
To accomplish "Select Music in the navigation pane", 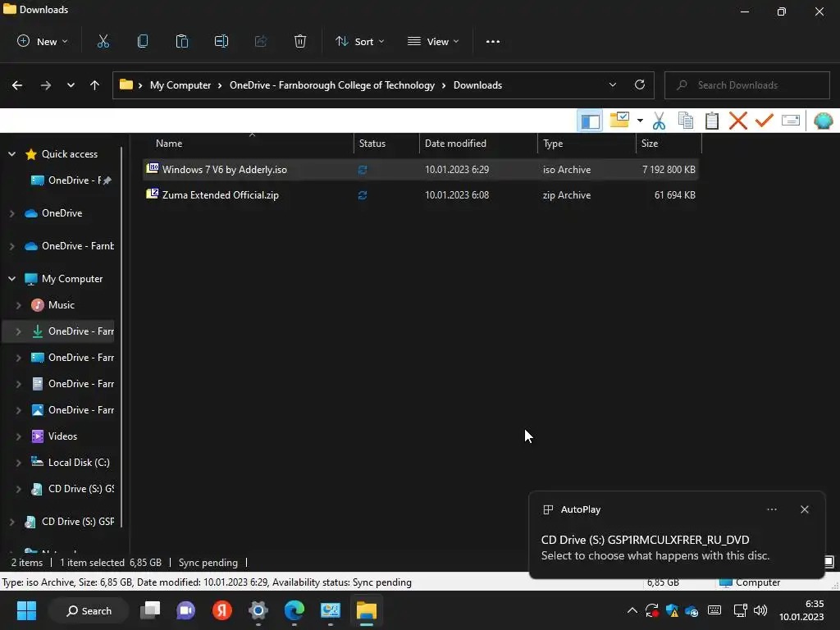I will coord(61,305).
